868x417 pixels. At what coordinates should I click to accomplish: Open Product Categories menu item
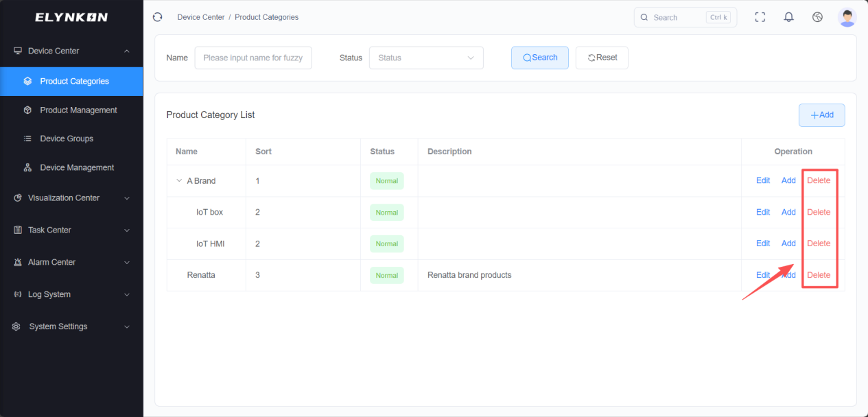click(x=71, y=81)
